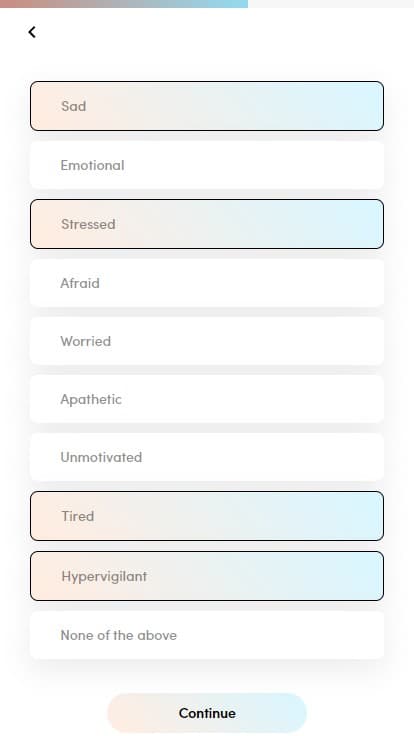
Task: Go back using the arrow icon
Action: 32,32
